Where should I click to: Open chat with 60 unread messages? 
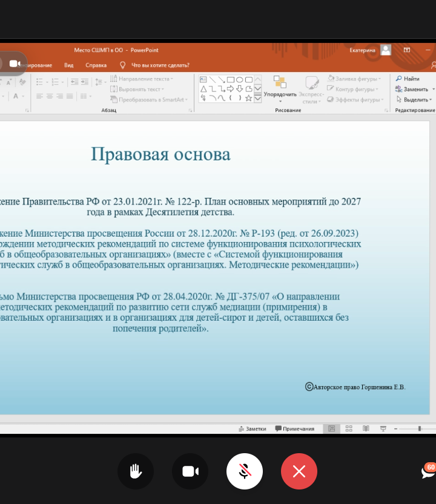click(x=428, y=471)
